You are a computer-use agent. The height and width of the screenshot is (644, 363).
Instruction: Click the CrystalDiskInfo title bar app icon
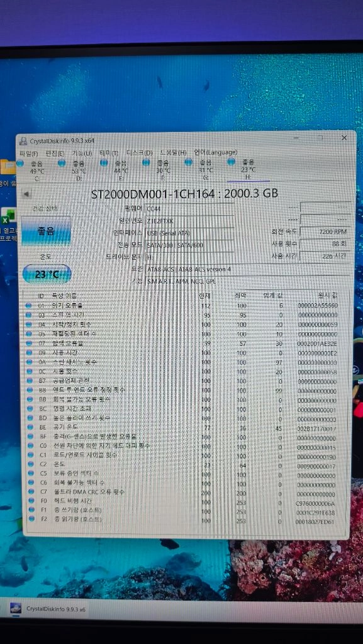pyautogui.click(x=23, y=142)
